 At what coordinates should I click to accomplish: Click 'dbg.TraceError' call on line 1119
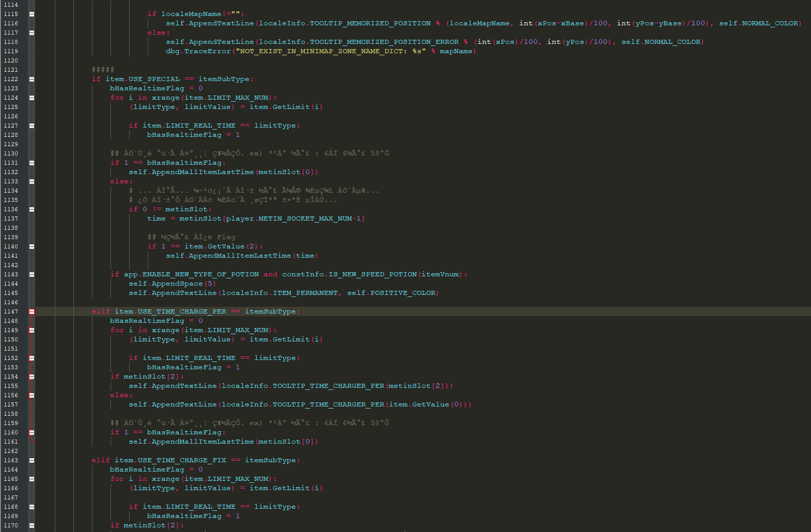198,51
